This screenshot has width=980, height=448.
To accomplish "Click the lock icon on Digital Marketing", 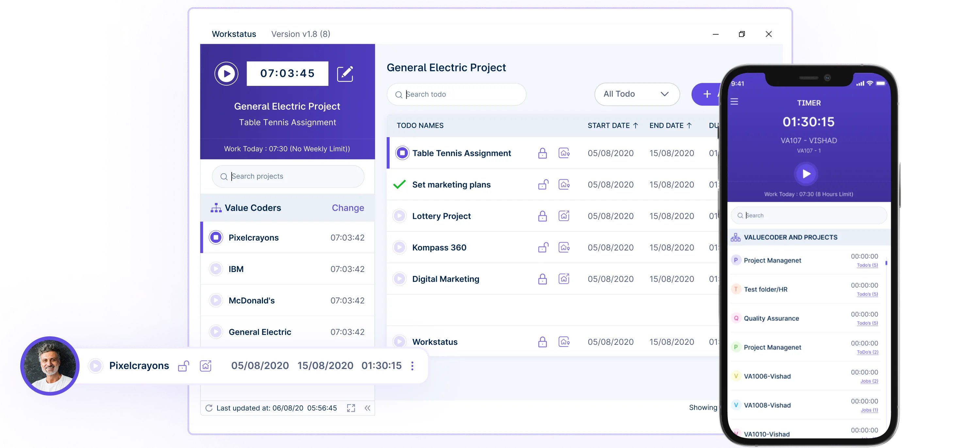I will click(x=542, y=279).
